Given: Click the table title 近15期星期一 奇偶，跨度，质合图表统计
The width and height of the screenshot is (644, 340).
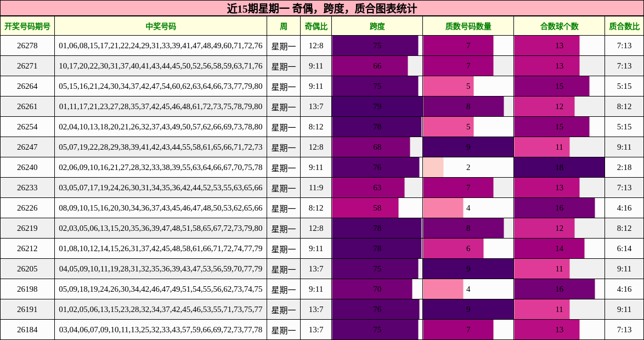Looking at the screenshot, I should pyautogui.click(x=322, y=8).
